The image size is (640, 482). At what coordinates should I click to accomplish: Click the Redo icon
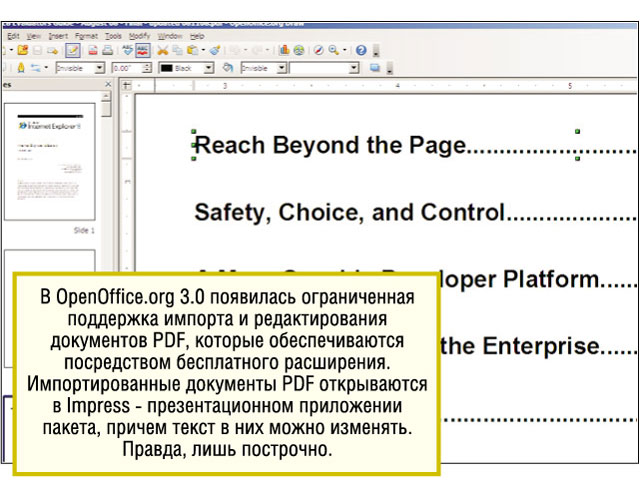click(257, 50)
